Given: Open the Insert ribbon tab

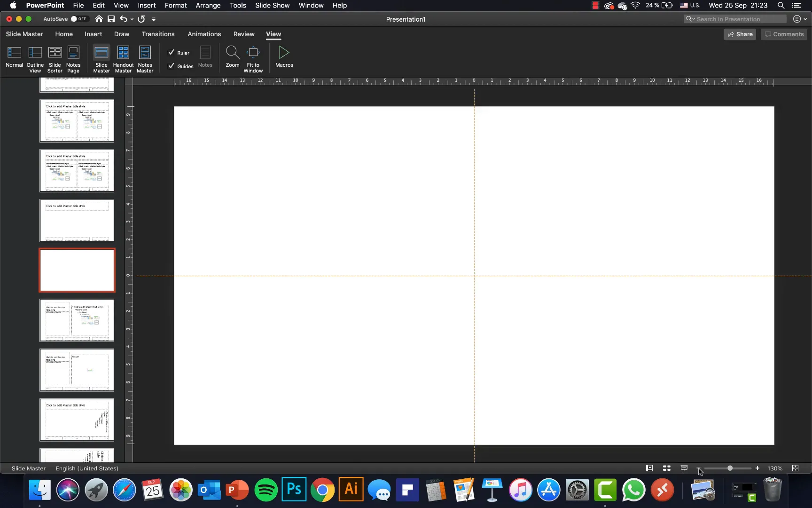Looking at the screenshot, I should tap(93, 34).
